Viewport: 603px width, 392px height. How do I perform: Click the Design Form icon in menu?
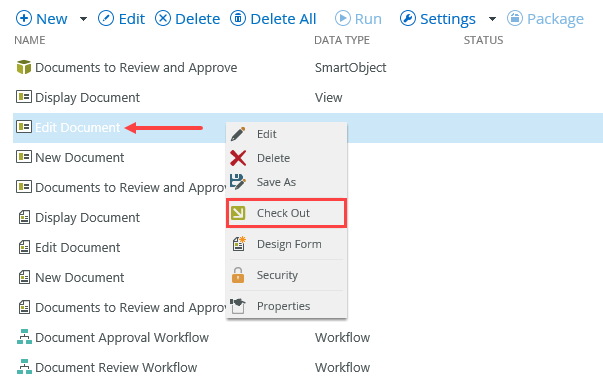click(239, 244)
